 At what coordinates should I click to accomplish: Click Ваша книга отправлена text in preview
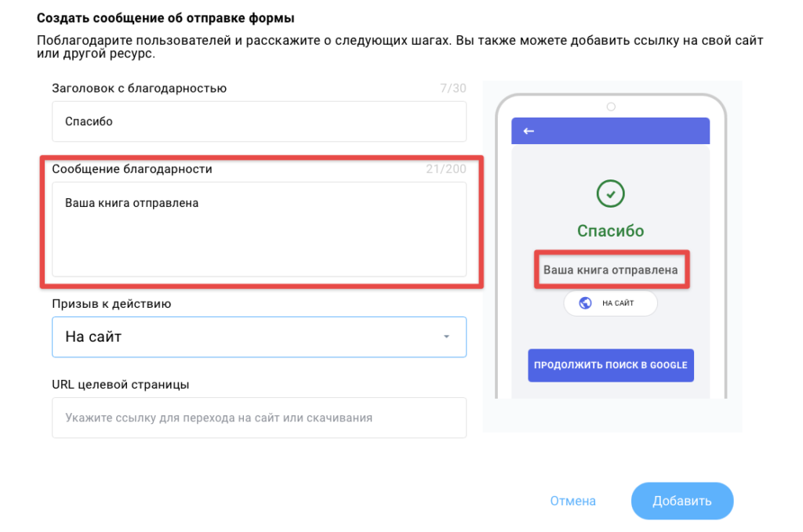(610, 270)
